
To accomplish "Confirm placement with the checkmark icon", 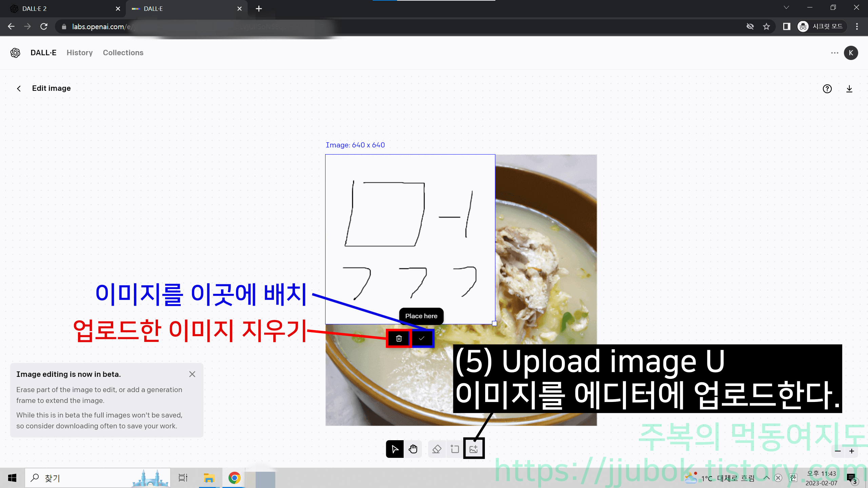I will click(421, 338).
